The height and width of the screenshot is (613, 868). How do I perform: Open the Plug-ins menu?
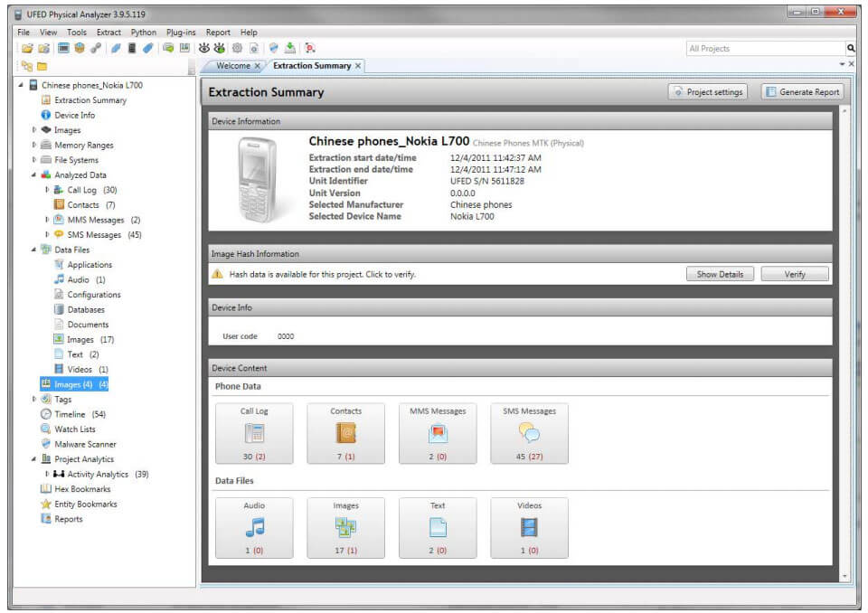pos(181,33)
